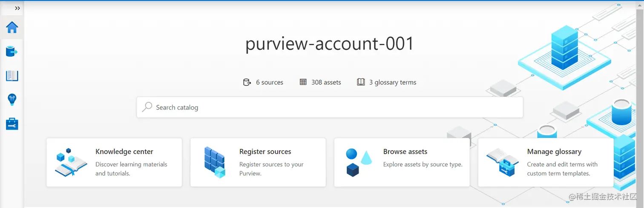This screenshot has height=208, width=644.
Task: Open the Management toolbox icon
Action: [x=12, y=124]
